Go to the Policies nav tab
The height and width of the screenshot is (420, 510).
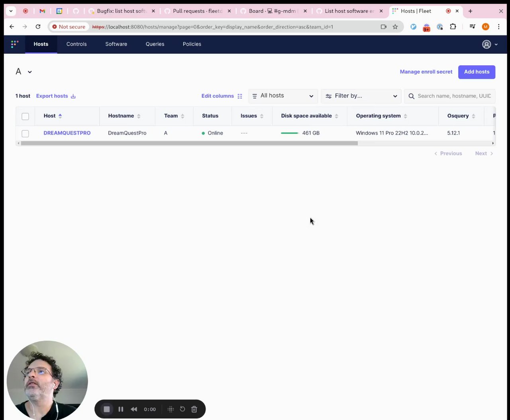(x=192, y=44)
